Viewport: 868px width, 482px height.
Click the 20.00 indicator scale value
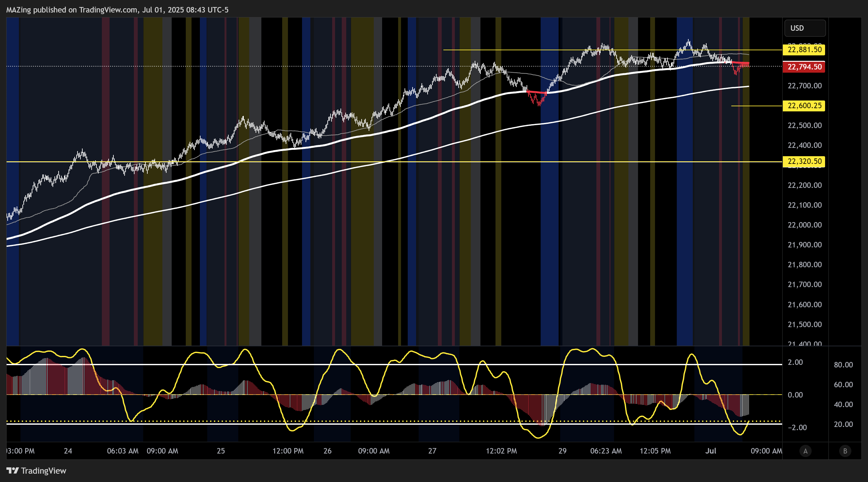843,424
